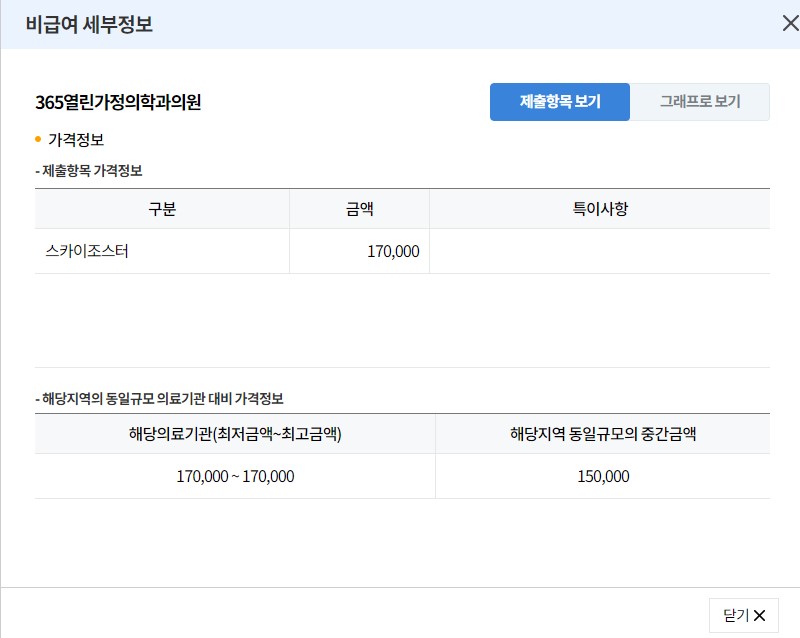Click the 금액 column header

(359, 209)
